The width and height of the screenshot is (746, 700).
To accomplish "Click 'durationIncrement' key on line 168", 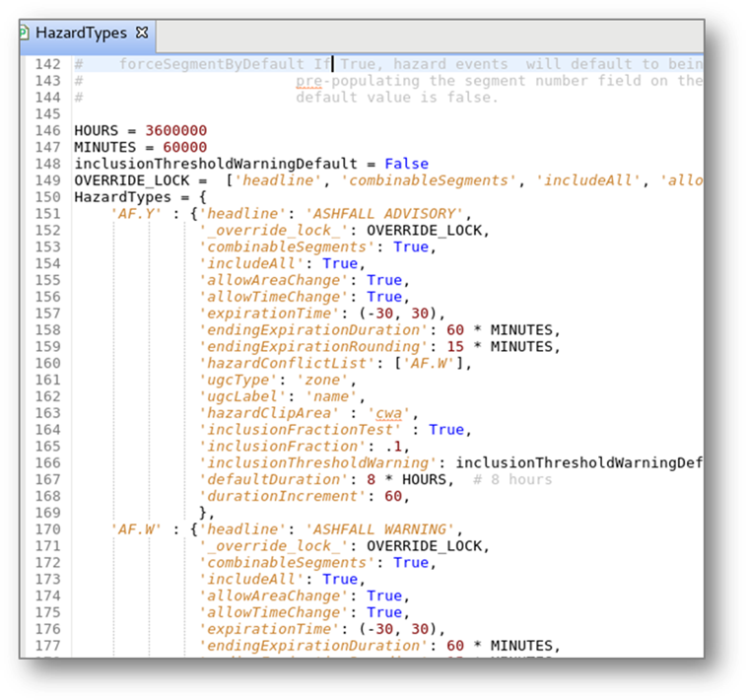I will pyautogui.click(x=283, y=496).
